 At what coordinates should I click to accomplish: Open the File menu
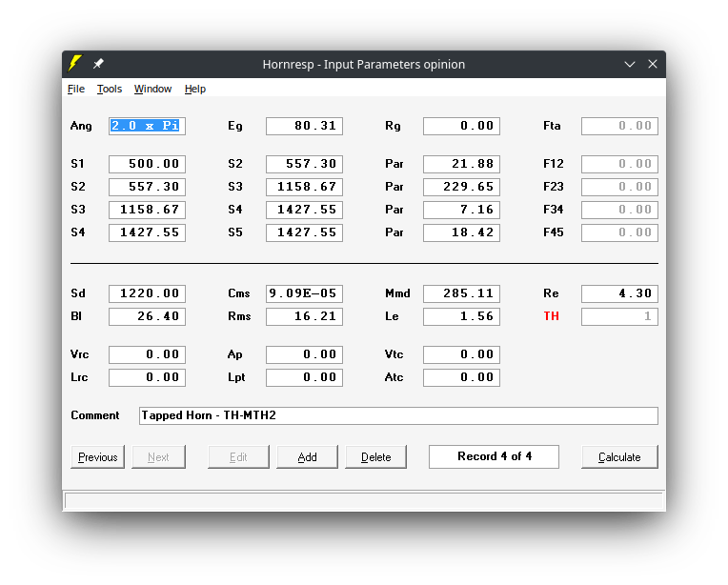point(76,89)
